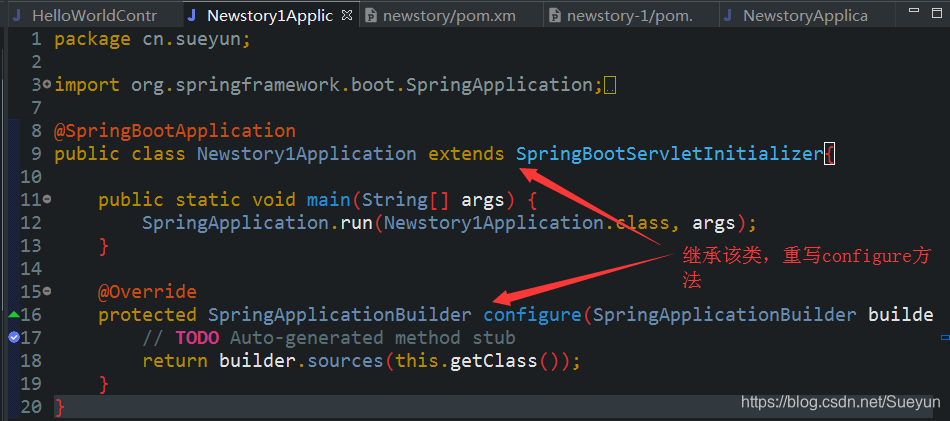Click class name Newstory1Application on line 9

coord(307,154)
